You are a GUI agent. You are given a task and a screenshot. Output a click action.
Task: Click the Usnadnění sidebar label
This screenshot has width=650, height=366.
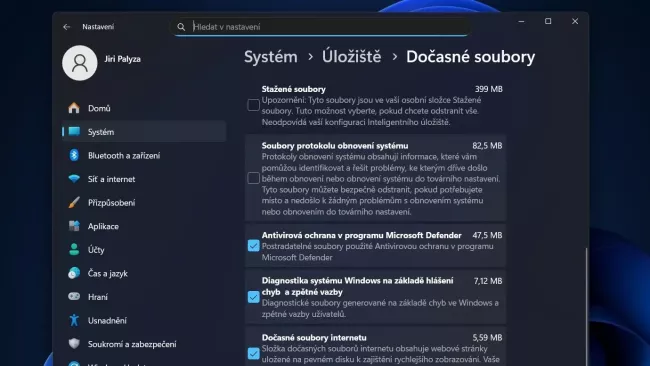107,321
